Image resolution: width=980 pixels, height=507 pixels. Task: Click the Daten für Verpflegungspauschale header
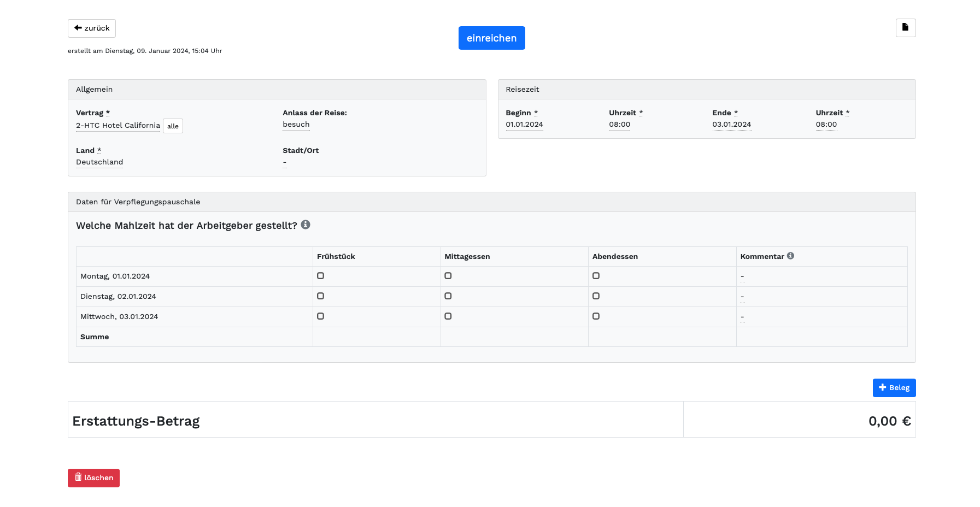(x=491, y=202)
